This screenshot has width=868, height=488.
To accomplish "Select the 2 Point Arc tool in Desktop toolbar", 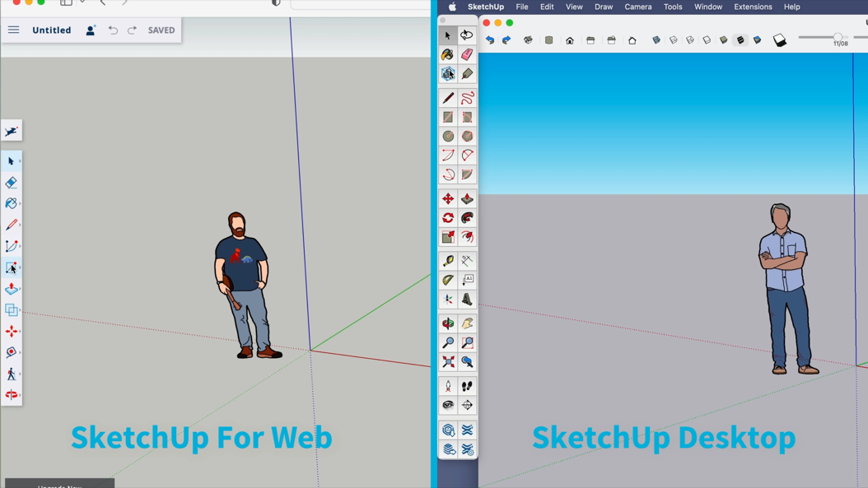I will point(467,156).
